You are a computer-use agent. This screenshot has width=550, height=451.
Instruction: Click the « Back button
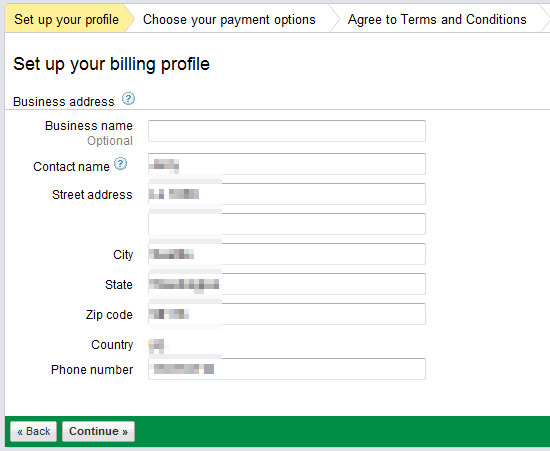click(34, 431)
